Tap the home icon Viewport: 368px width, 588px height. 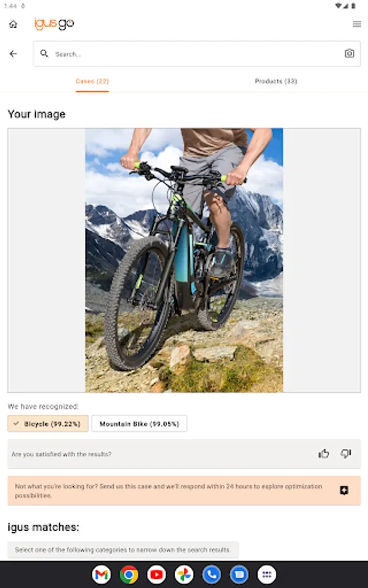pos(13,24)
